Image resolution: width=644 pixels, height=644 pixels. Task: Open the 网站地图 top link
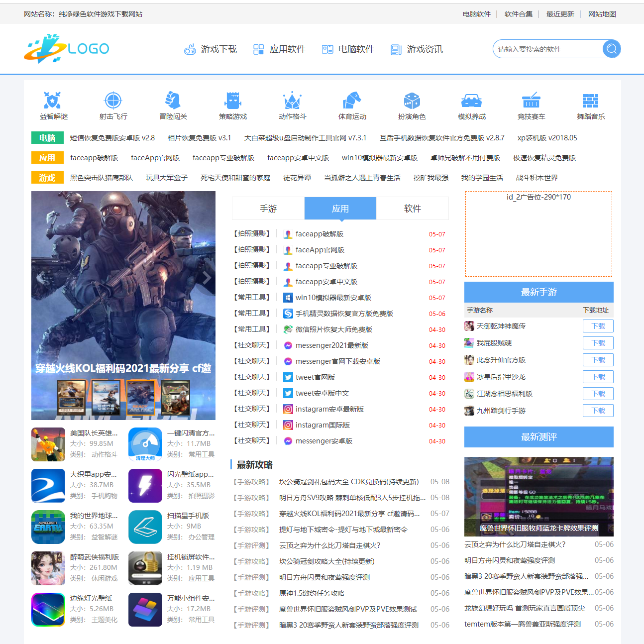coord(602,14)
